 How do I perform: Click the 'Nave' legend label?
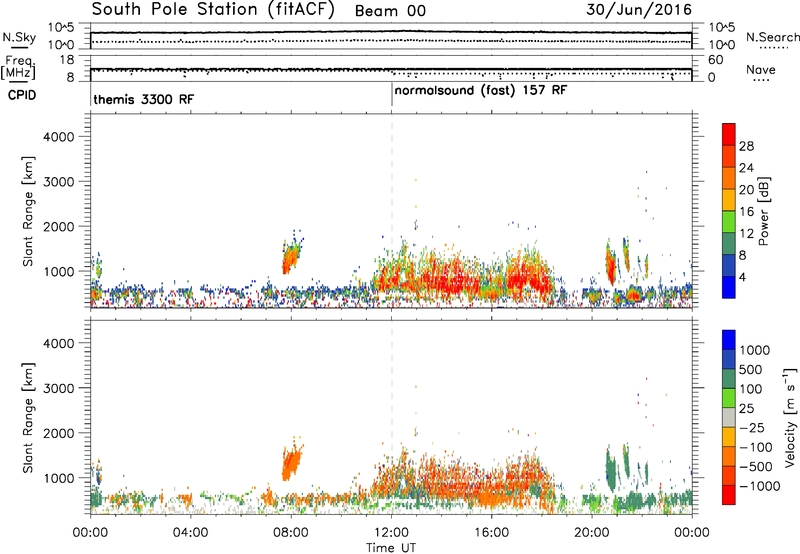click(761, 70)
